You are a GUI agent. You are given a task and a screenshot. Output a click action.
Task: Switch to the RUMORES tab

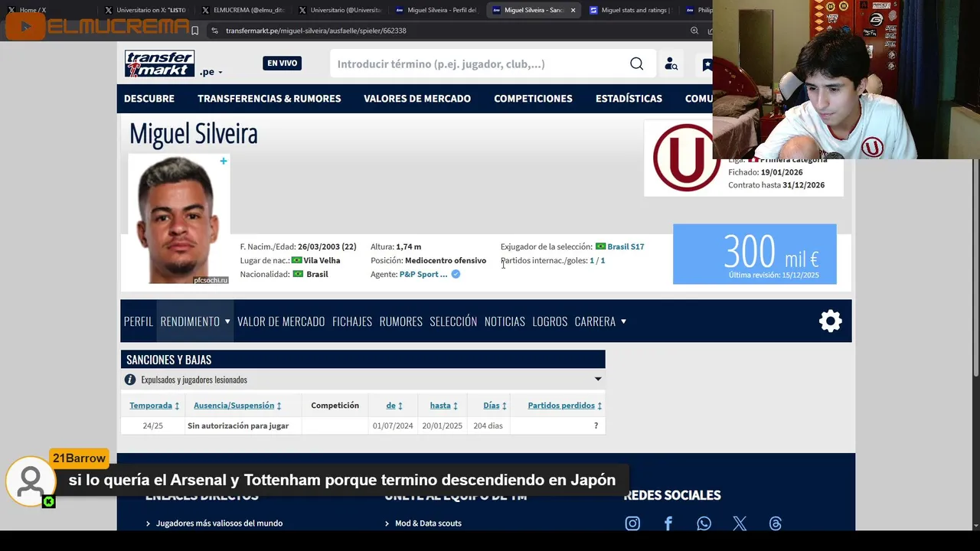point(401,321)
